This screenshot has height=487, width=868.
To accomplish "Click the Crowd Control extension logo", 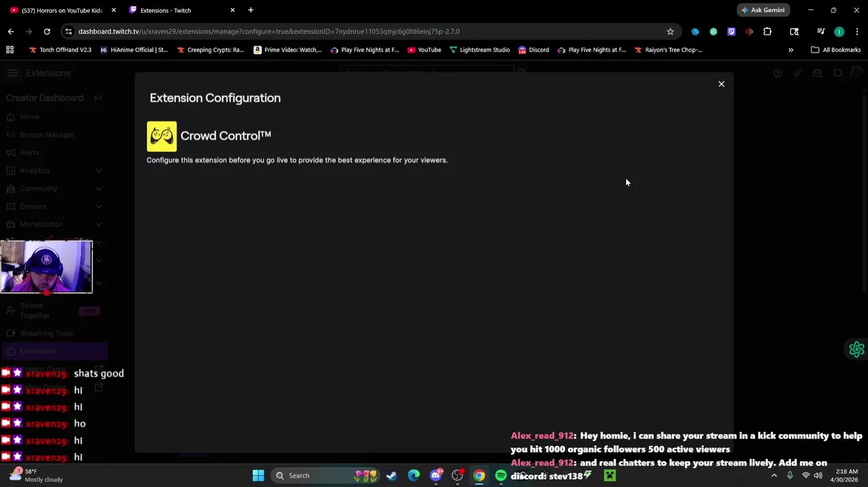I will point(162,136).
